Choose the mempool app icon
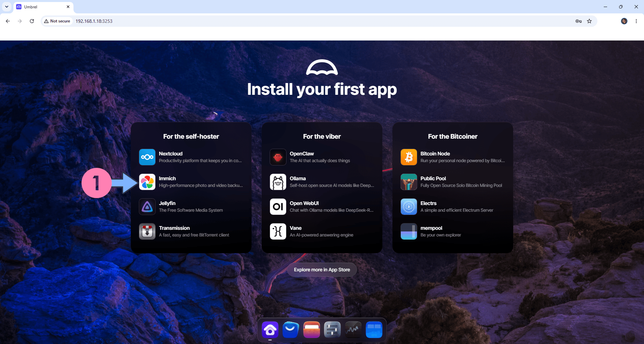The height and width of the screenshot is (344, 644). 409,231
